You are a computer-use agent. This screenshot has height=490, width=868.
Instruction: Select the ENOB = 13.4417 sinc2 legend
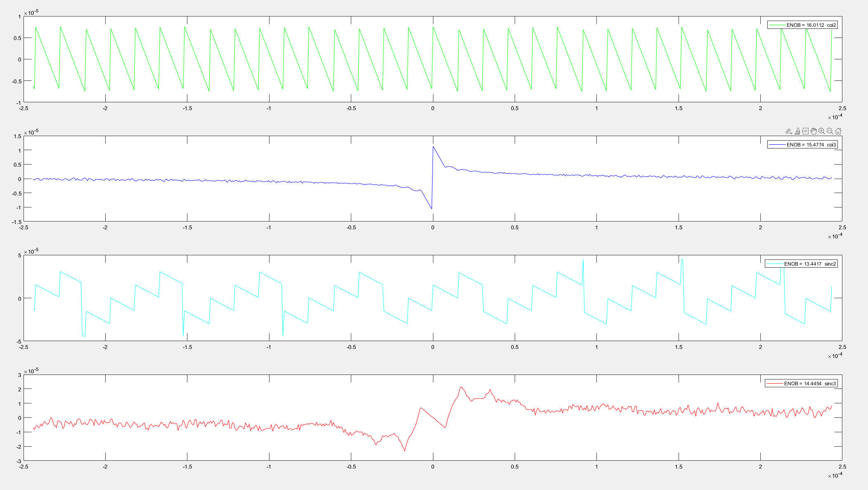tap(801, 264)
